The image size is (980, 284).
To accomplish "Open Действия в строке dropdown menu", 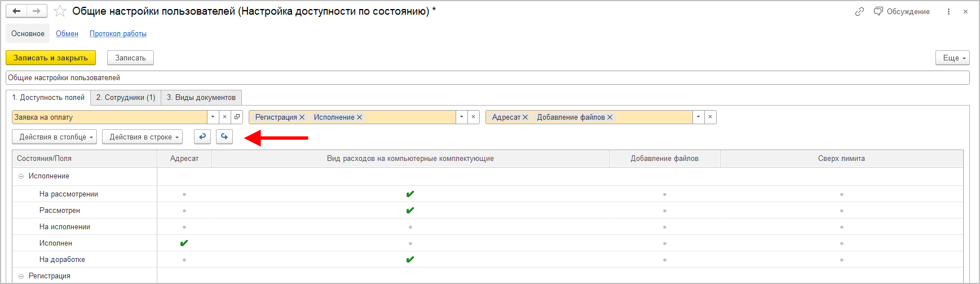I will tap(143, 137).
